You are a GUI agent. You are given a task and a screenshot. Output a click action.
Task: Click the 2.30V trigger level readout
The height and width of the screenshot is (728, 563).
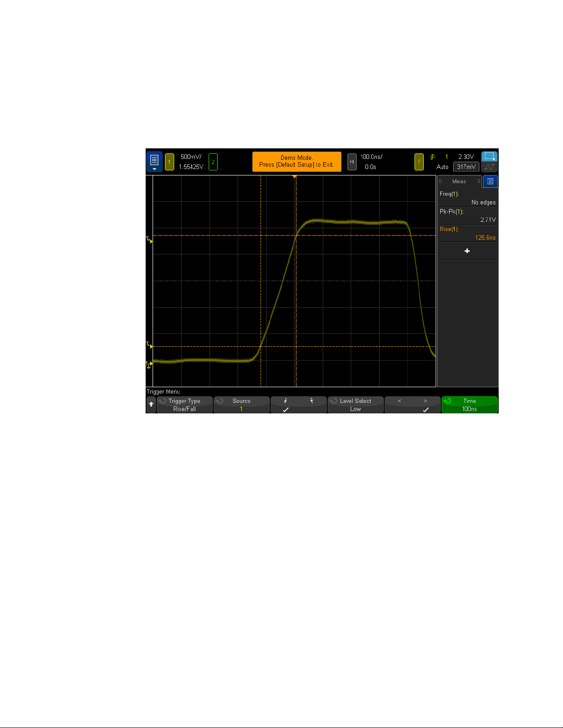point(466,157)
